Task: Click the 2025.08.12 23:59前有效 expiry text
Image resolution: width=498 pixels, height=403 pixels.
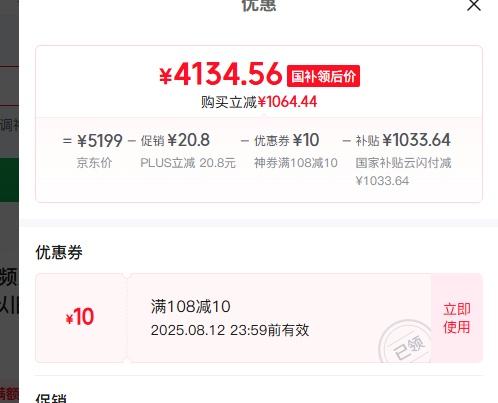Action: tap(230, 330)
